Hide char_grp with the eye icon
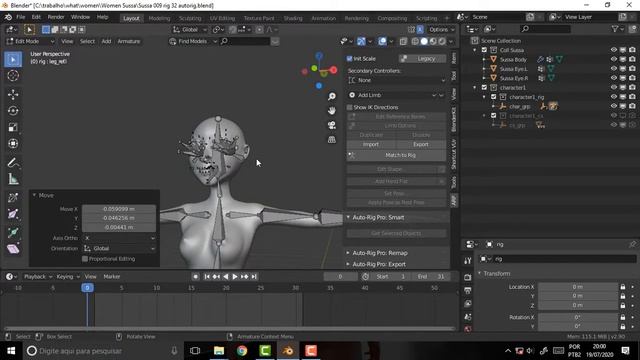This screenshot has width=640, height=360. coord(613,106)
